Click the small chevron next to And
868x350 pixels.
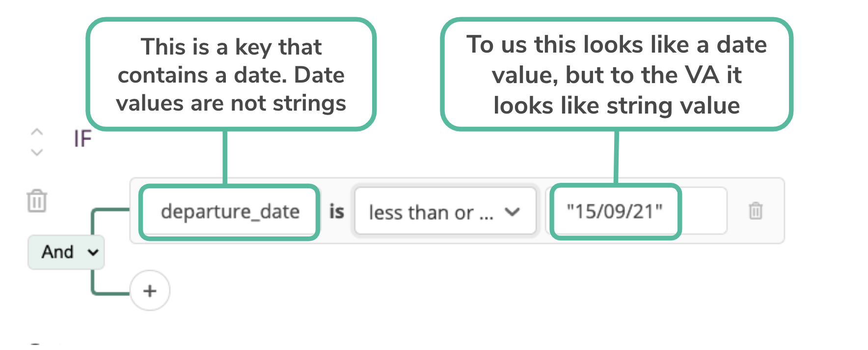click(93, 252)
